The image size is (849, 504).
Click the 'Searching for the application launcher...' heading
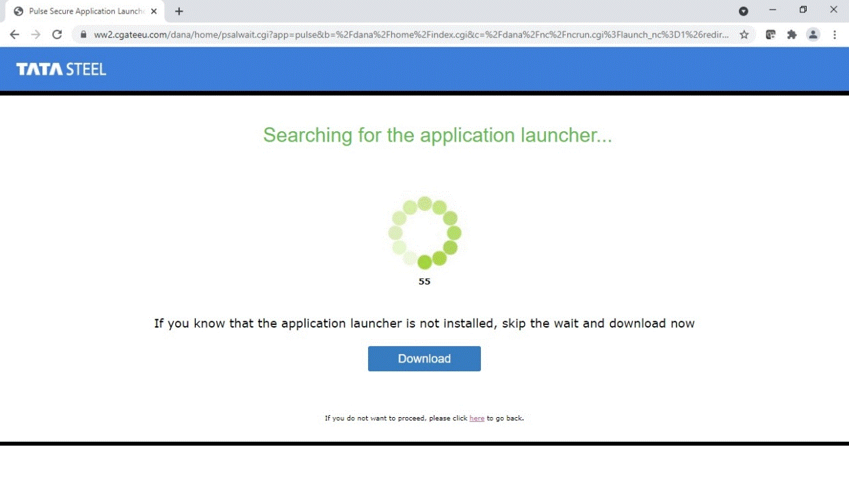pyautogui.click(x=438, y=135)
